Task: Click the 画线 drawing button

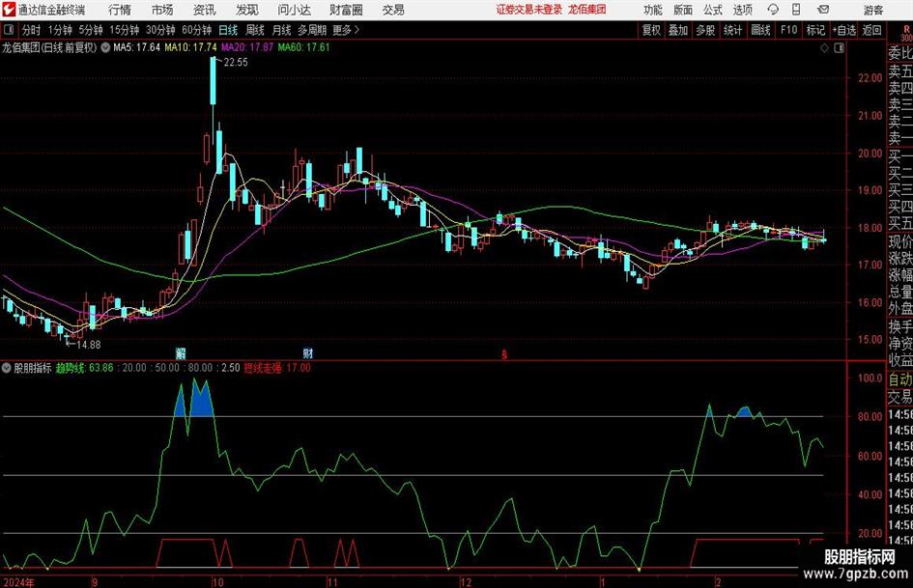Action: point(761,30)
